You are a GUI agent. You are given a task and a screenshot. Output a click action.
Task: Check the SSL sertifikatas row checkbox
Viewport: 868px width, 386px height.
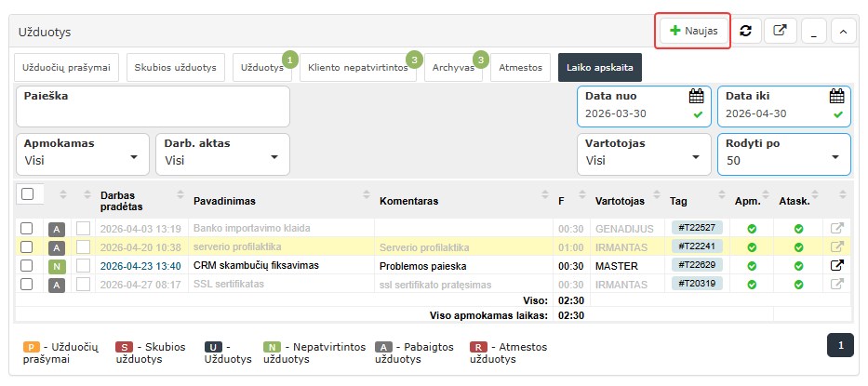(27, 285)
